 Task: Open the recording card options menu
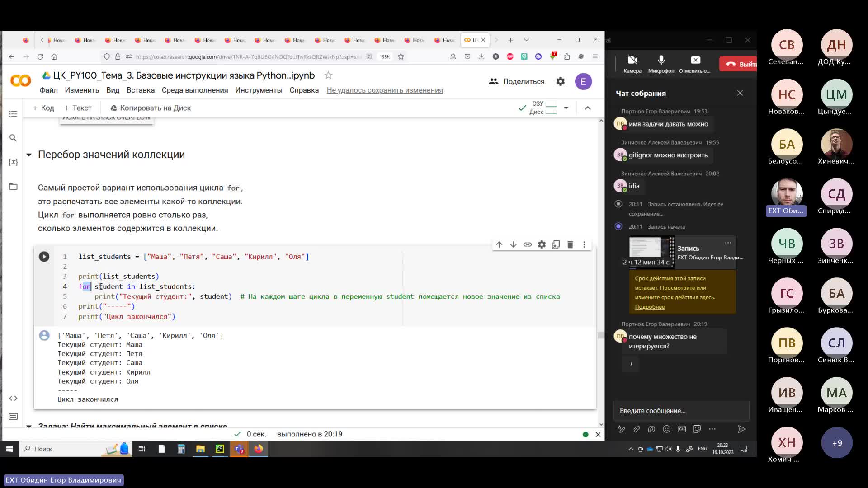coord(728,243)
